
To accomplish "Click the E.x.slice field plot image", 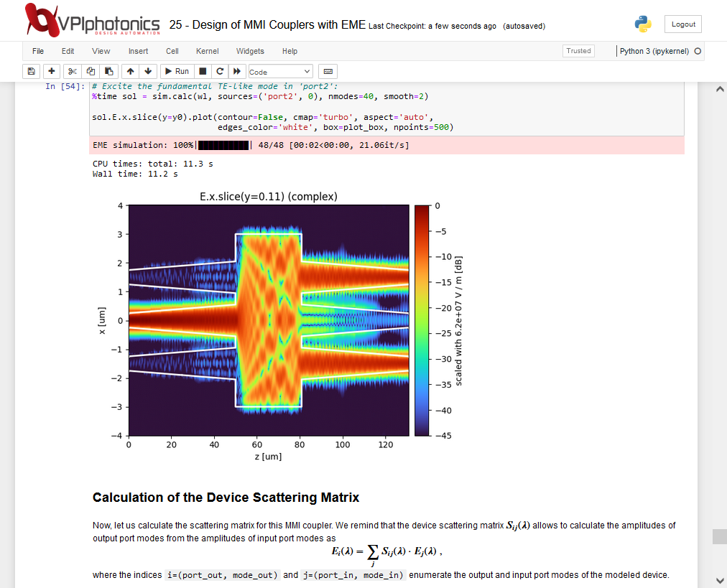I will point(269,320).
